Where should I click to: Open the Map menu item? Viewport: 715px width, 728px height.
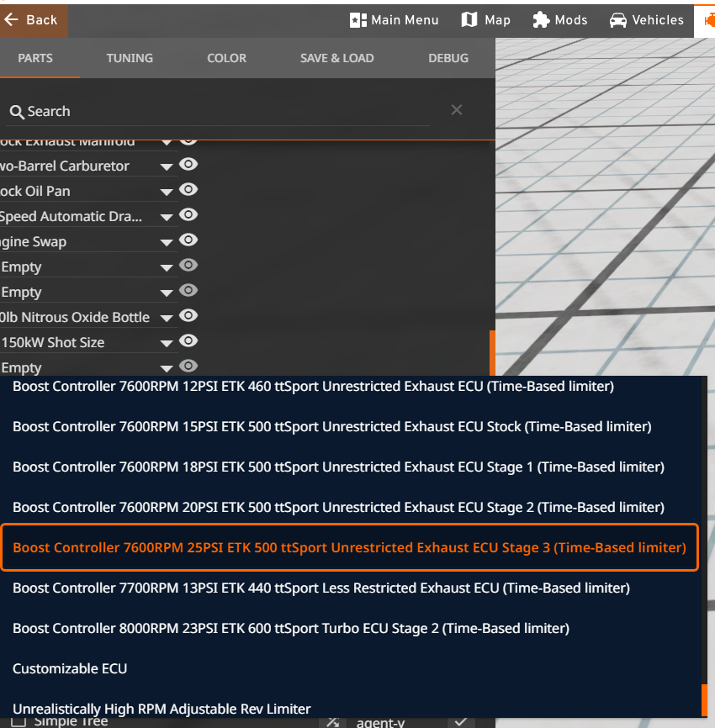[486, 20]
